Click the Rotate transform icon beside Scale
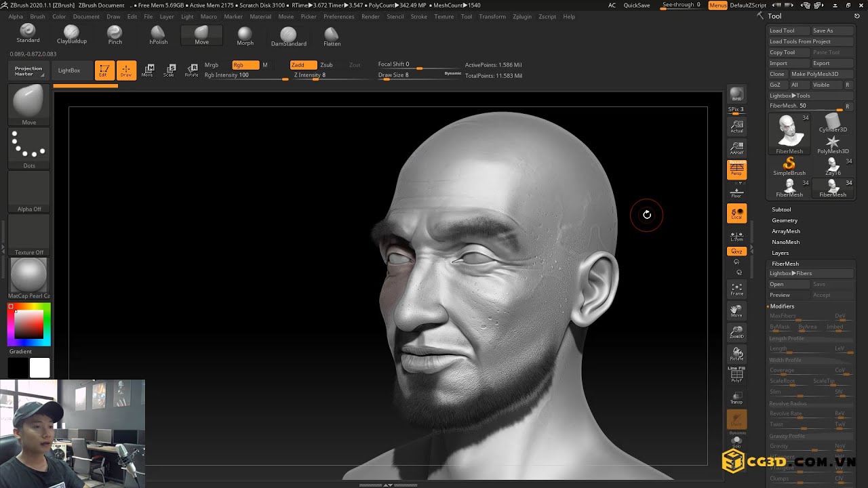Image resolution: width=868 pixels, height=488 pixels. pos(192,70)
